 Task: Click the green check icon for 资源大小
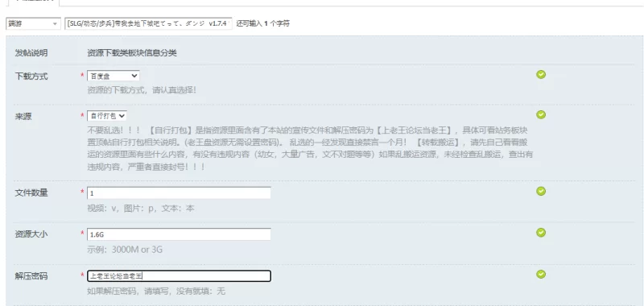541,233
